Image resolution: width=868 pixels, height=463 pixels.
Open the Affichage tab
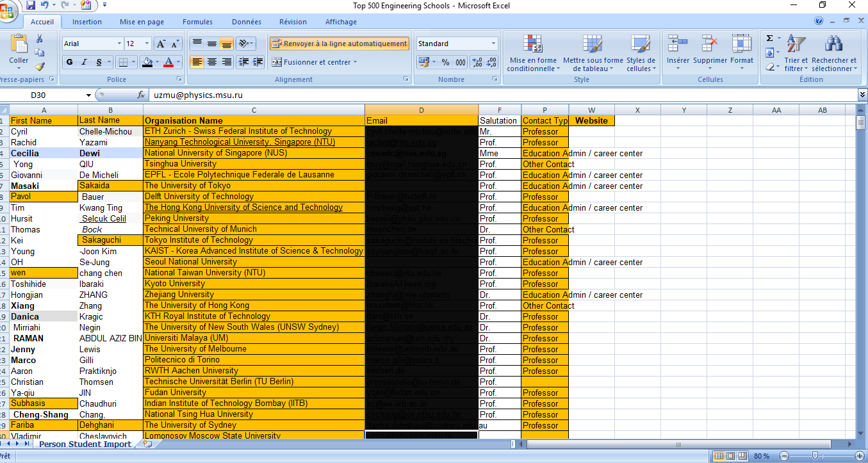pyautogui.click(x=341, y=22)
